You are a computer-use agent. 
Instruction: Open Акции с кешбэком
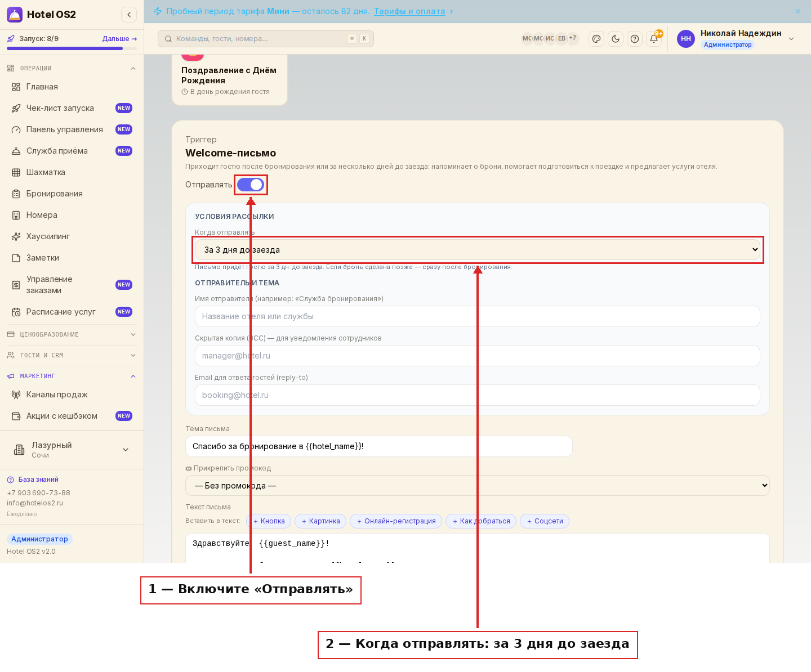72,416
